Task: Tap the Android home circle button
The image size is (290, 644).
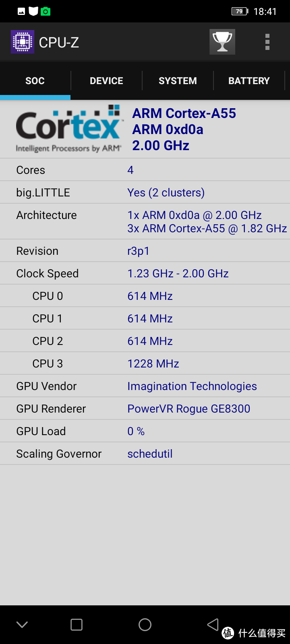Action: point(145,625)
